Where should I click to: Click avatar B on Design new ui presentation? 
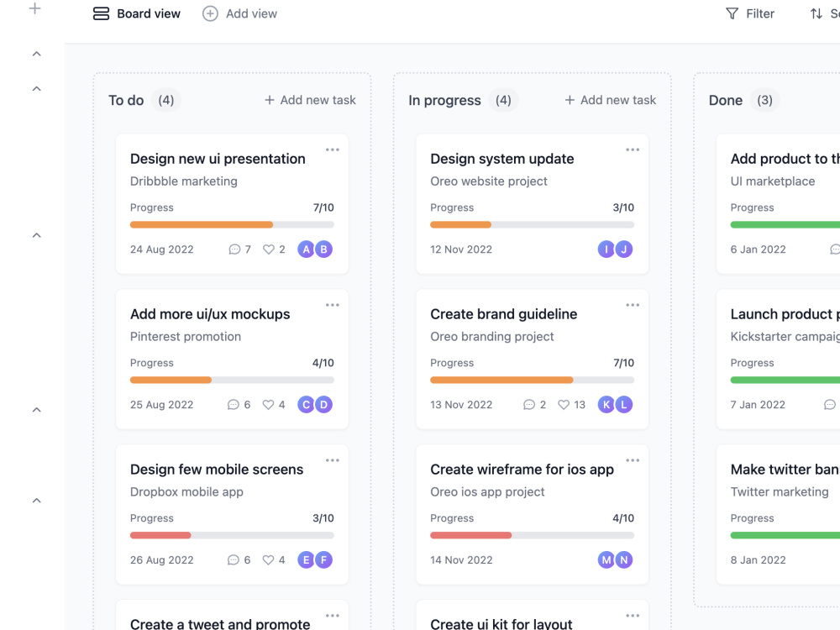click(323, 249)
